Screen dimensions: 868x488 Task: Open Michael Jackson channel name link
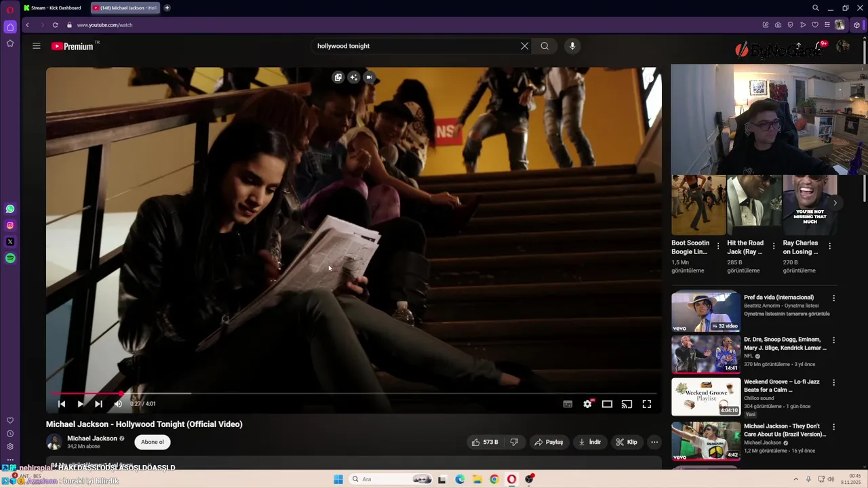tap(92, 439)
